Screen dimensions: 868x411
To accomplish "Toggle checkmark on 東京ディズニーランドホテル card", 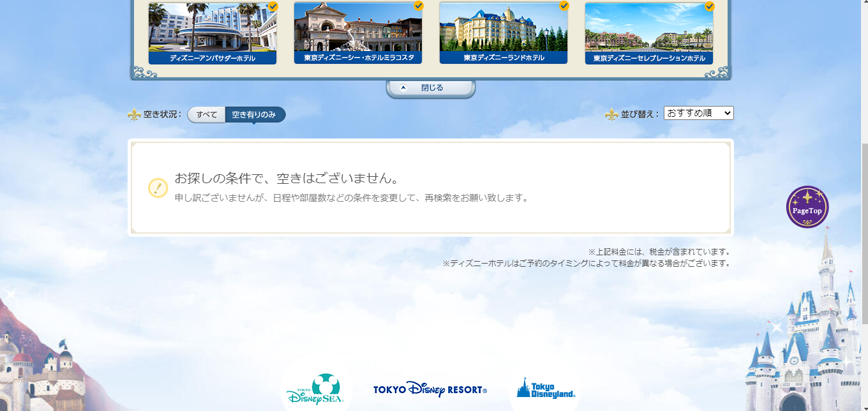I will pyautogui.click(x=564, y=6).
